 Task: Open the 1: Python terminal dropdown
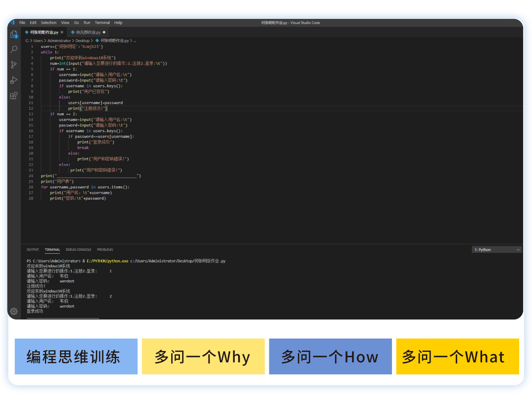coord(497,250)
